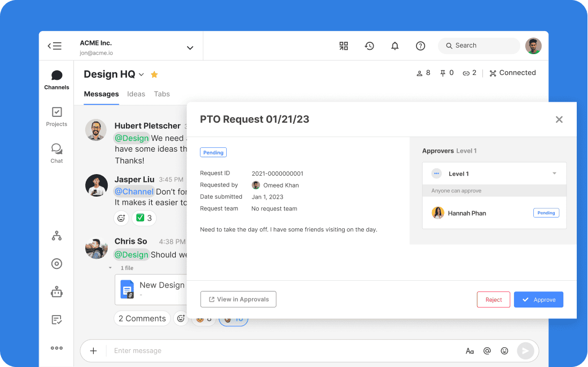Click the View in Approvals button
The width and height of the screenshot is (588, 367).
coord(239,299)
